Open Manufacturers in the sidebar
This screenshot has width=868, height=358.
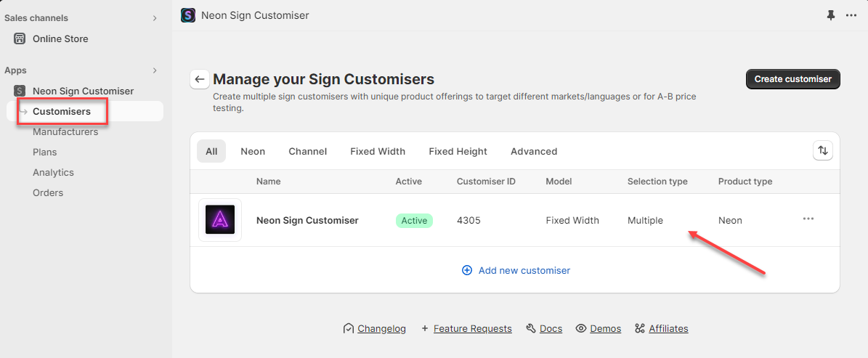coord(65,131)
